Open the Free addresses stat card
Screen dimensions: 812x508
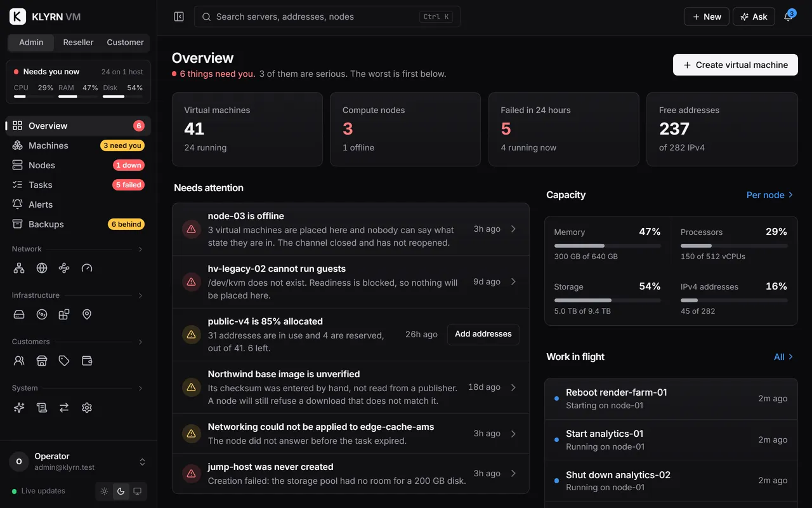tap(722, 130)
